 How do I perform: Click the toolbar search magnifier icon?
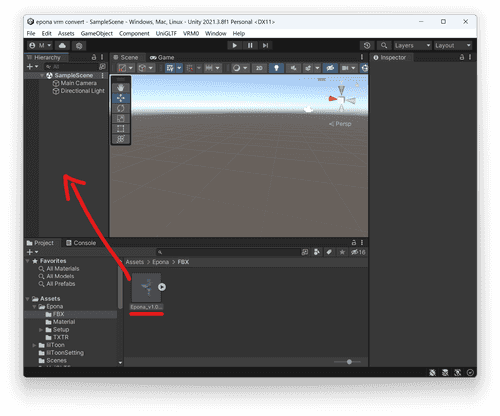tap(384, 46)
